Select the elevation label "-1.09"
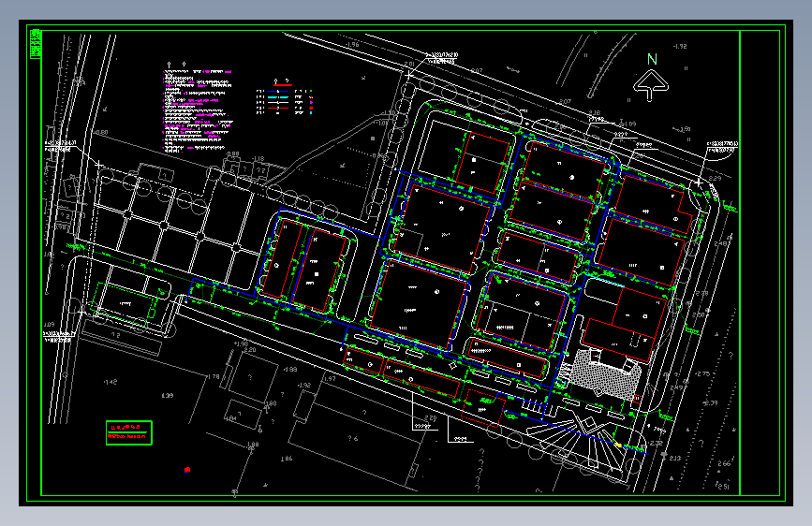This screenshot has width=812, height=526. tap(628, 124)
